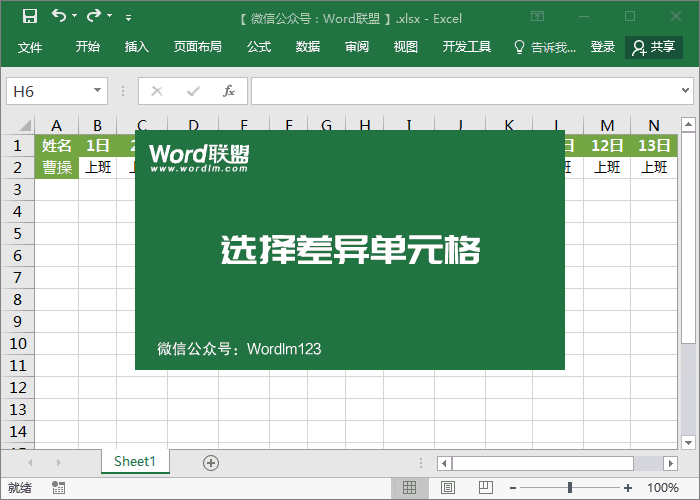Open the Name Box dropdown arrow

97,91
